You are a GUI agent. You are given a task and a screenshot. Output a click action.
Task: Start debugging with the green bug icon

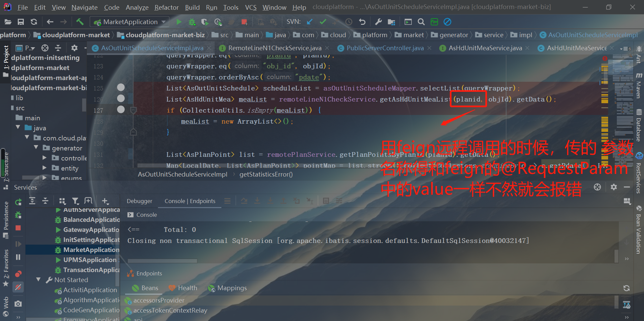coord(192,22)
